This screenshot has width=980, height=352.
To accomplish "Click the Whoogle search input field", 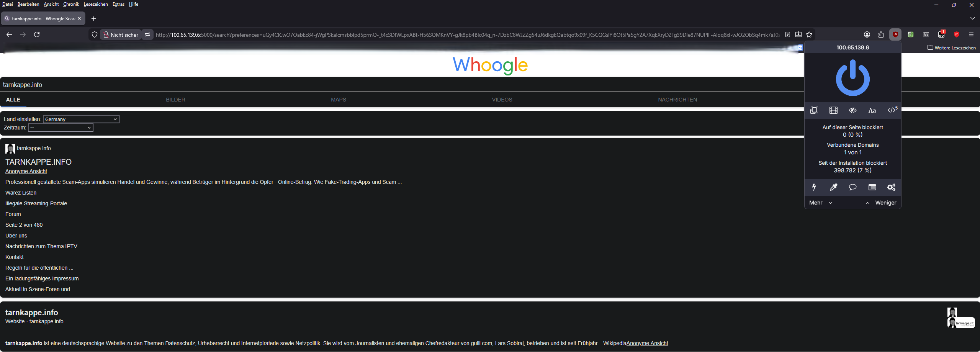I will click(x=383, y=85).
